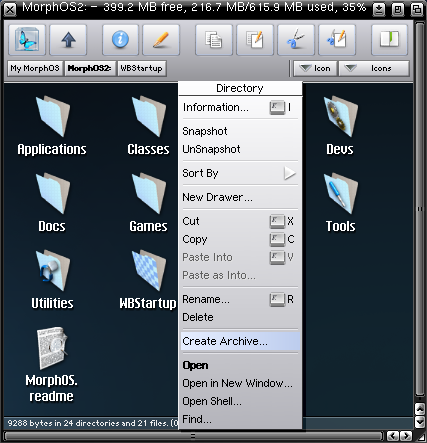Open the MorphOS.readme file icon
The width and height of the screenshot is (427, 443).
(52, 365)
